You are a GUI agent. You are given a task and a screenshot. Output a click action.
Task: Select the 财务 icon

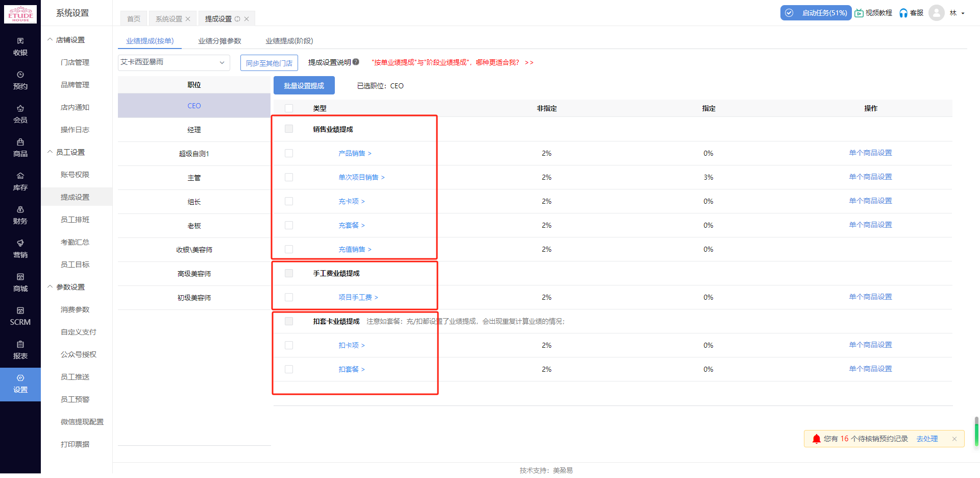(x=20, y=215)
